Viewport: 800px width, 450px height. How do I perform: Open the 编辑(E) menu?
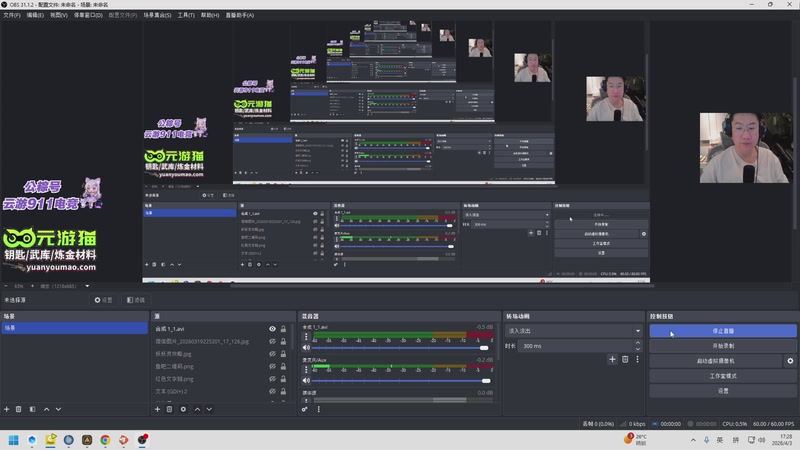(35, 15)
